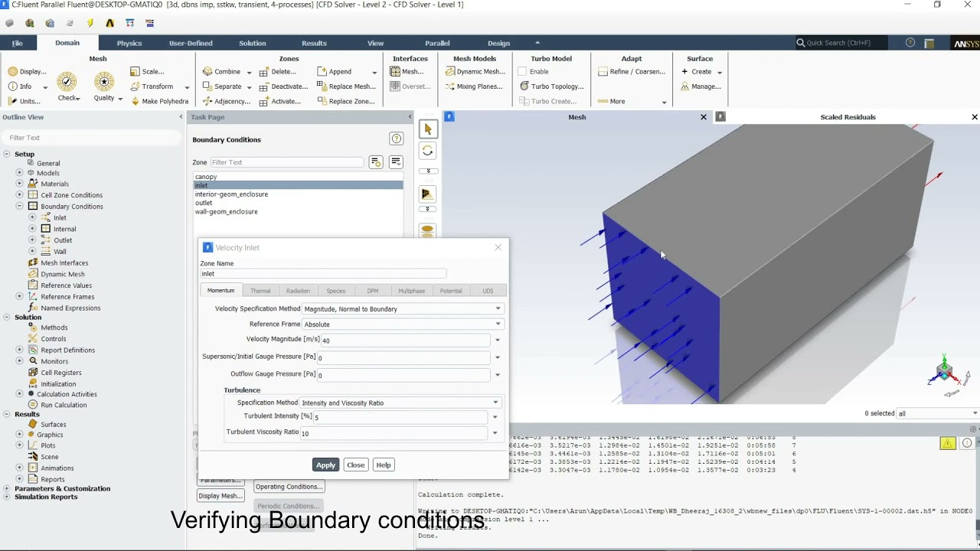
Task: Open Velocity Magnitude options dropdown arrow
Action: coord(498,340)
